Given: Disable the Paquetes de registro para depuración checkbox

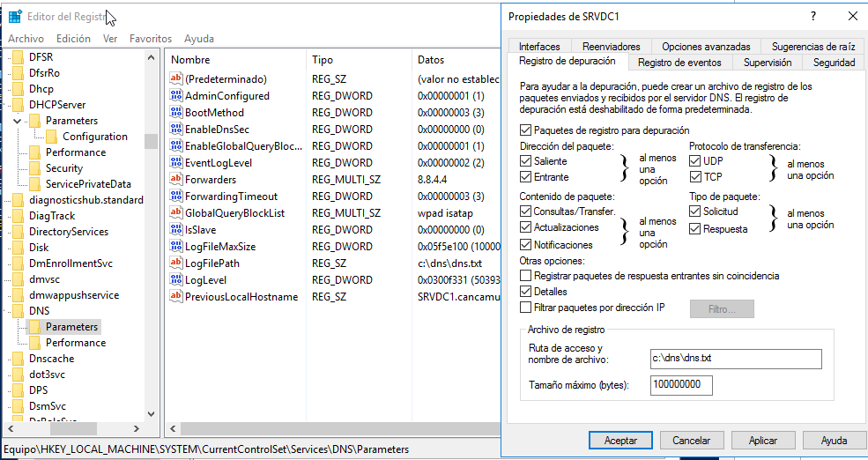Looking at the screenshot, I should pyautogui.click(x=526, y=130).
